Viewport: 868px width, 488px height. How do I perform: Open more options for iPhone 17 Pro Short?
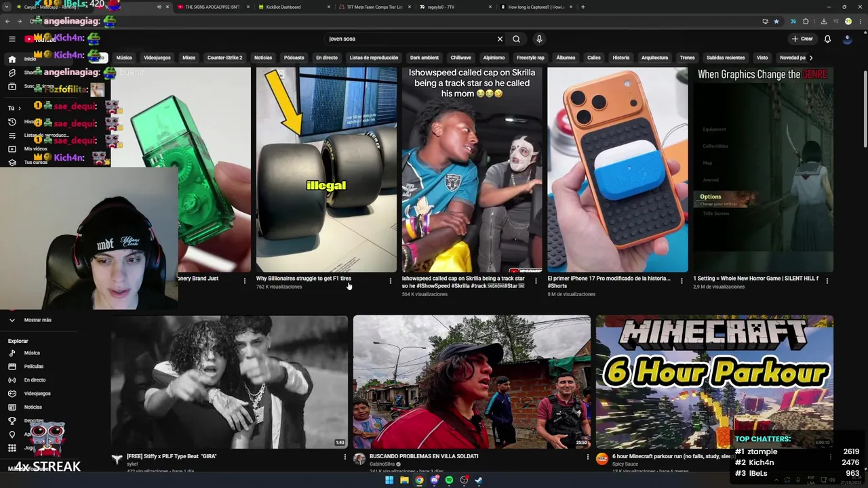pos(682,281)
